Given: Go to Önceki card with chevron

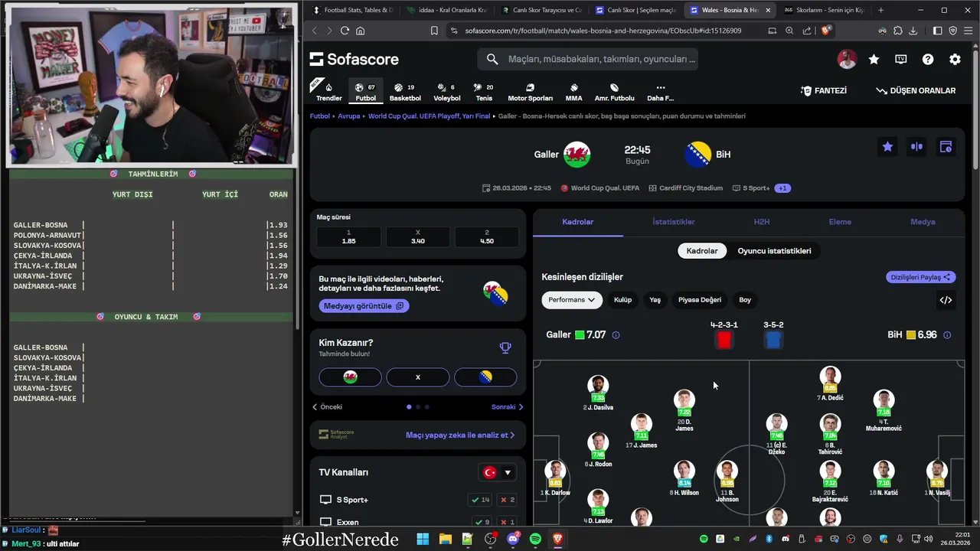Looking at the screenshot, I should click(x=327, y=407).
